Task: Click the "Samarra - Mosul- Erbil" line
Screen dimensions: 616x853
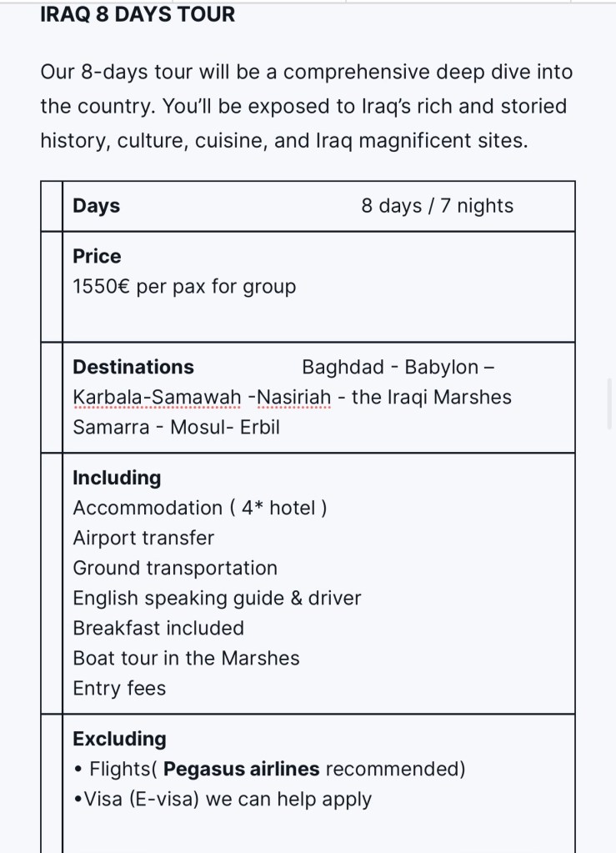Action: point(176,427)
